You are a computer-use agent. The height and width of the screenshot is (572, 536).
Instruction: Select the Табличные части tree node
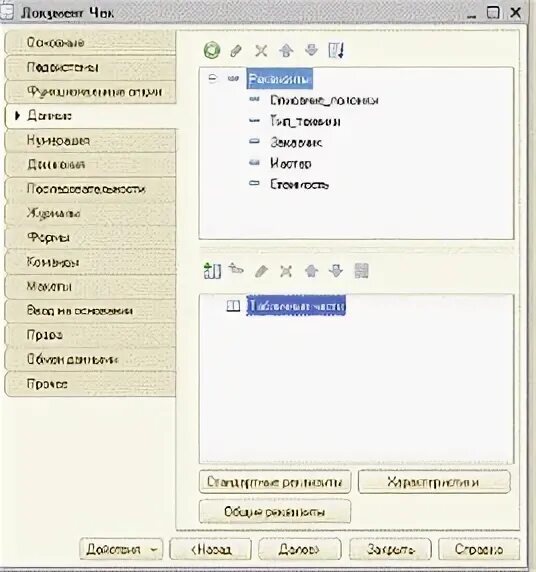[296, 306]
